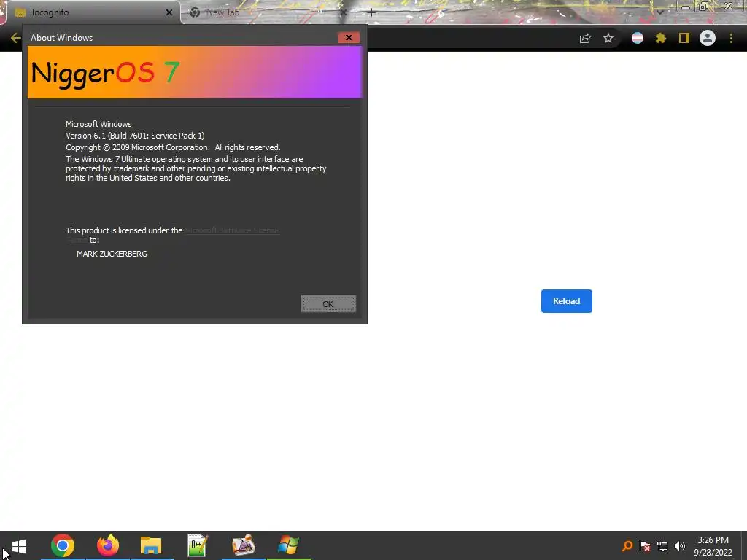Viewport: 747px width, 560px height.
Task: Click the "Microsoft Windows" heading text
Action: point(98,124)
